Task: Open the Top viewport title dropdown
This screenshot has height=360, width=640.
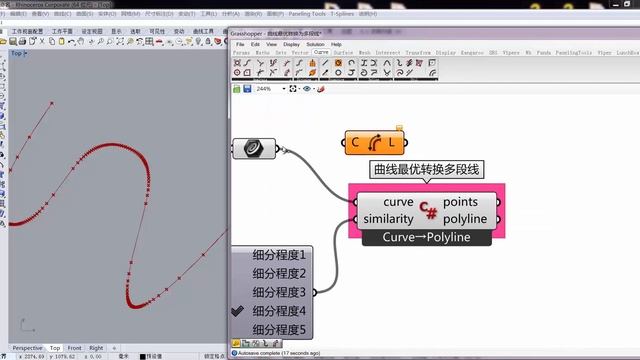Action: pos(26,53)
